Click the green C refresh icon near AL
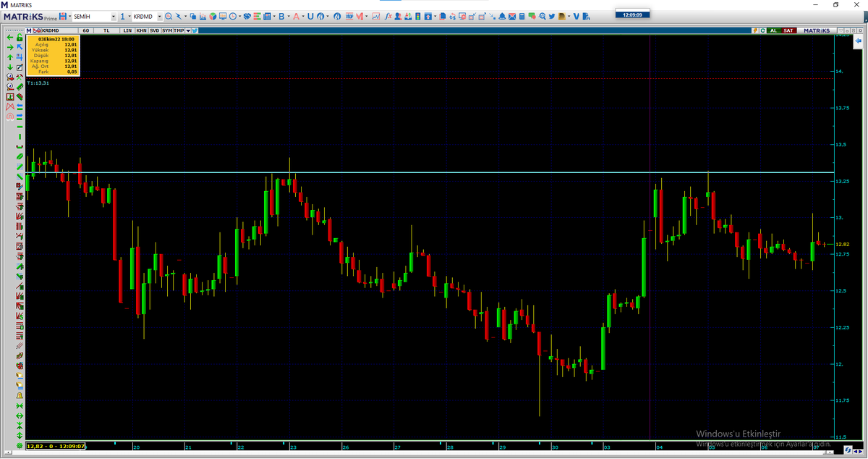 click(762, 30)
